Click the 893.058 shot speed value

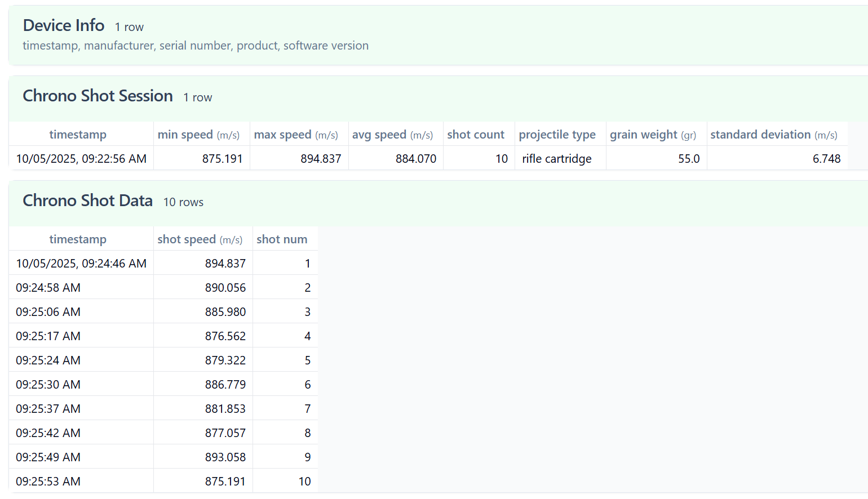(225, 457)
